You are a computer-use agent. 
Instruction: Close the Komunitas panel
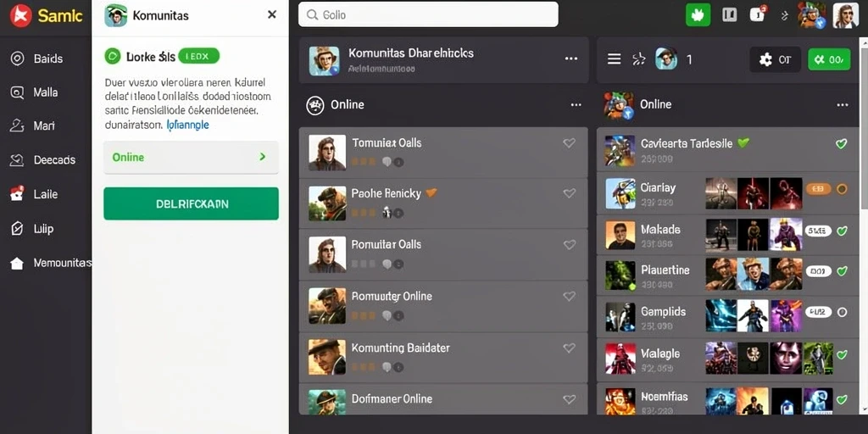272,15
